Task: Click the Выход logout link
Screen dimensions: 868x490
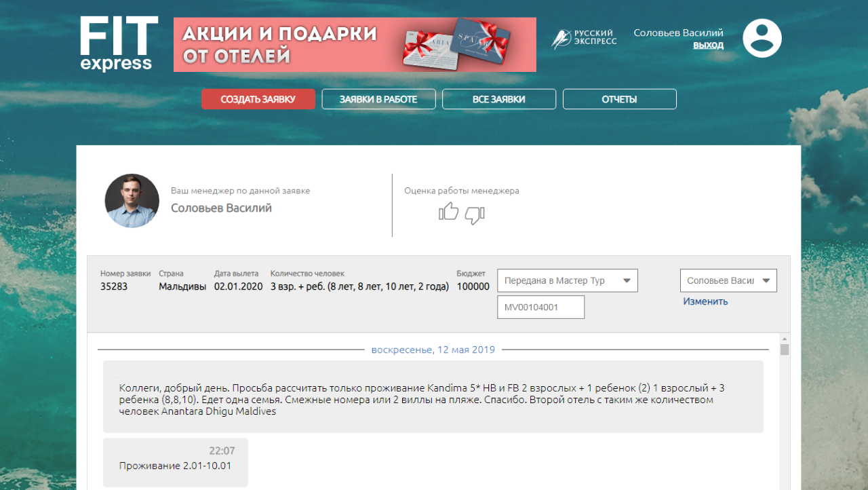Action: (708, 45)
